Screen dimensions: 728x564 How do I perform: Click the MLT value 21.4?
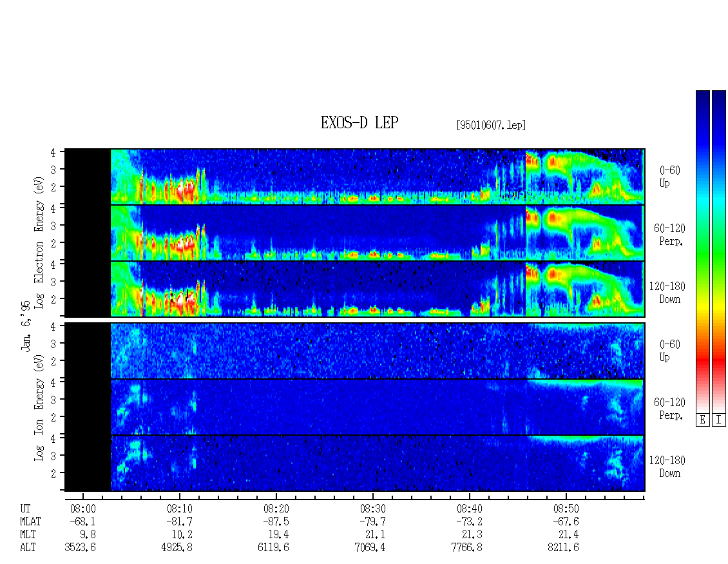tap(568, 535)
